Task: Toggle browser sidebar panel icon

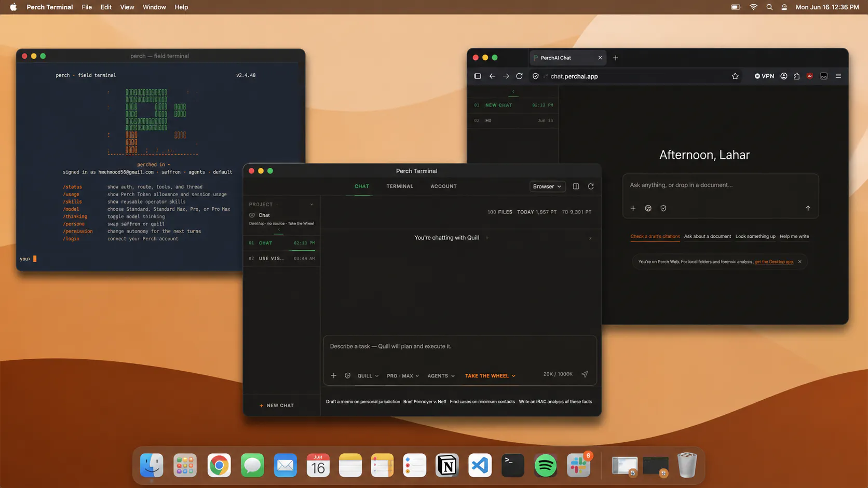Action: coord(478,76)
